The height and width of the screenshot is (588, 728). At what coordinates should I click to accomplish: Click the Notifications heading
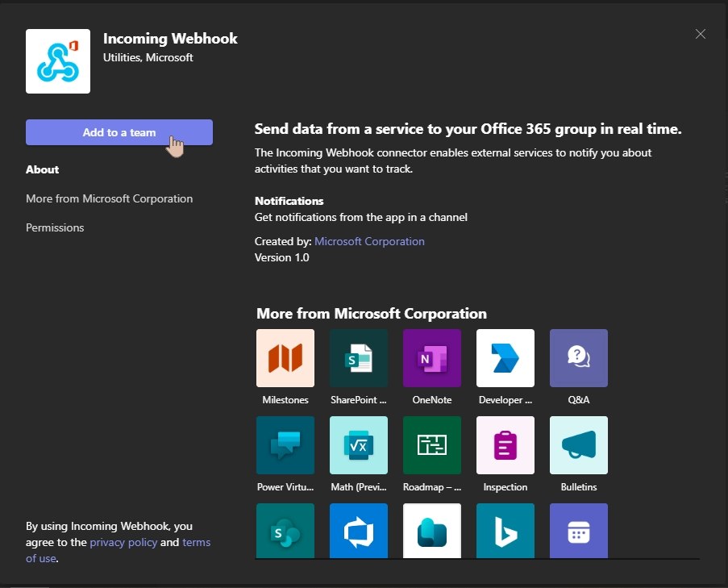tap(289, 201)
